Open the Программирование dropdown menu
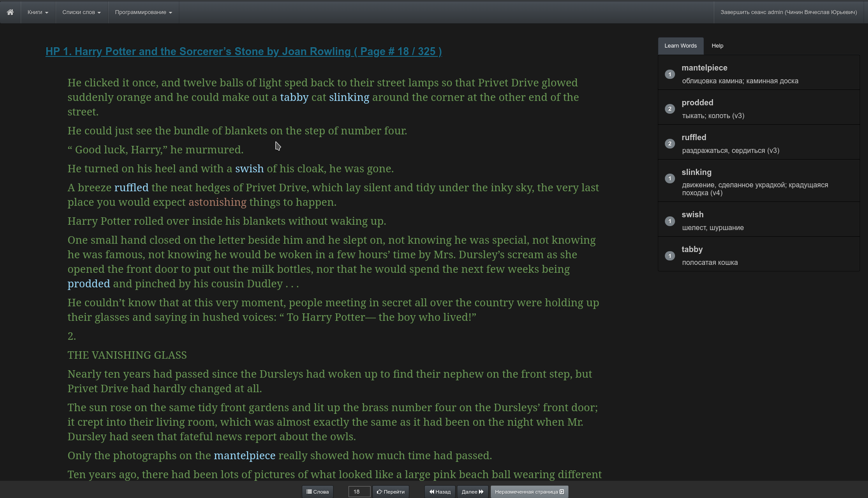Screen dimensions: 868x498 (x=143, y=12)
